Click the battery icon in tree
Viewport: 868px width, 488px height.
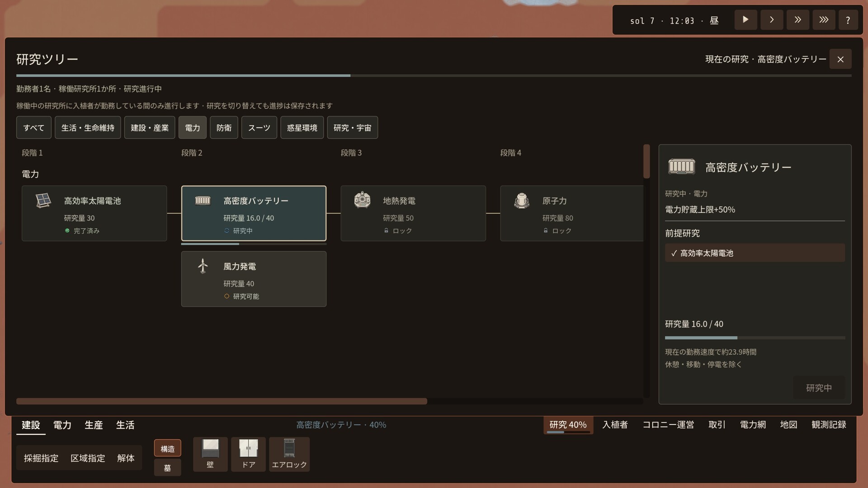[203, 201]
